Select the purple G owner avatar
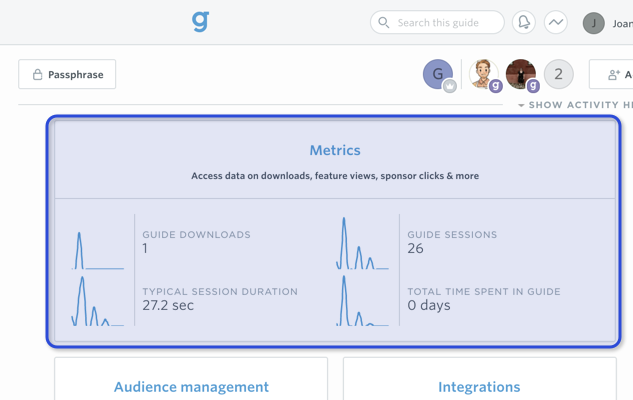Screen dimensions: 633x400 coord(438,74)
